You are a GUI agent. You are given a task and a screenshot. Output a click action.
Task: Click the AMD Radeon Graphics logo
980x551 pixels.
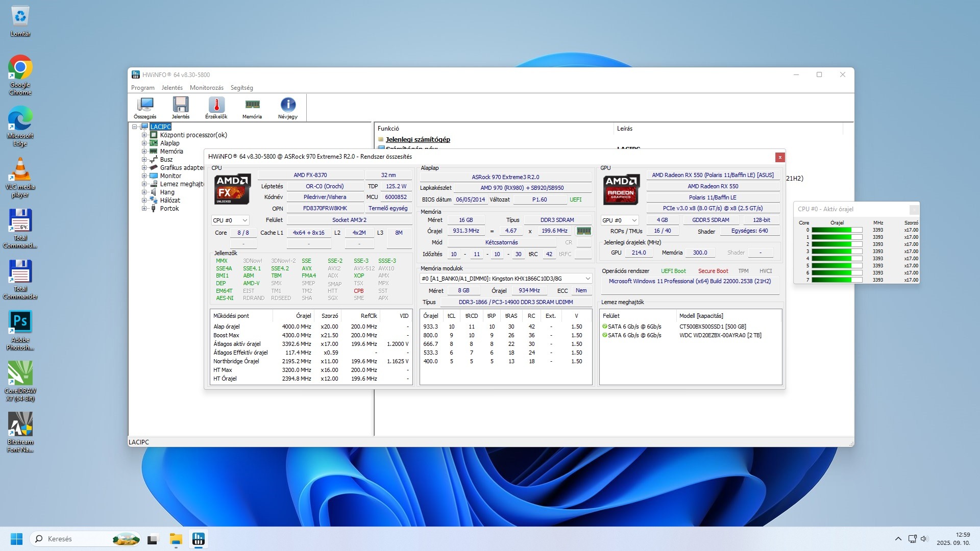[621, 189]
